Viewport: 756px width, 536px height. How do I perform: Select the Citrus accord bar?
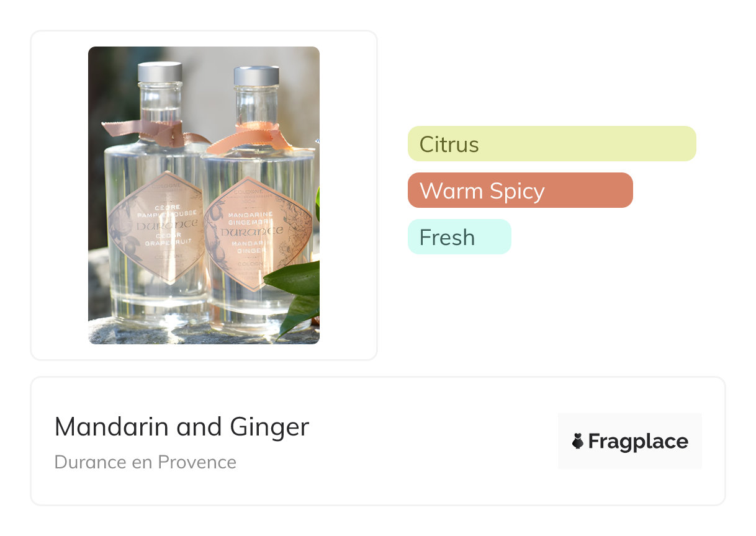tap(551, 144)
